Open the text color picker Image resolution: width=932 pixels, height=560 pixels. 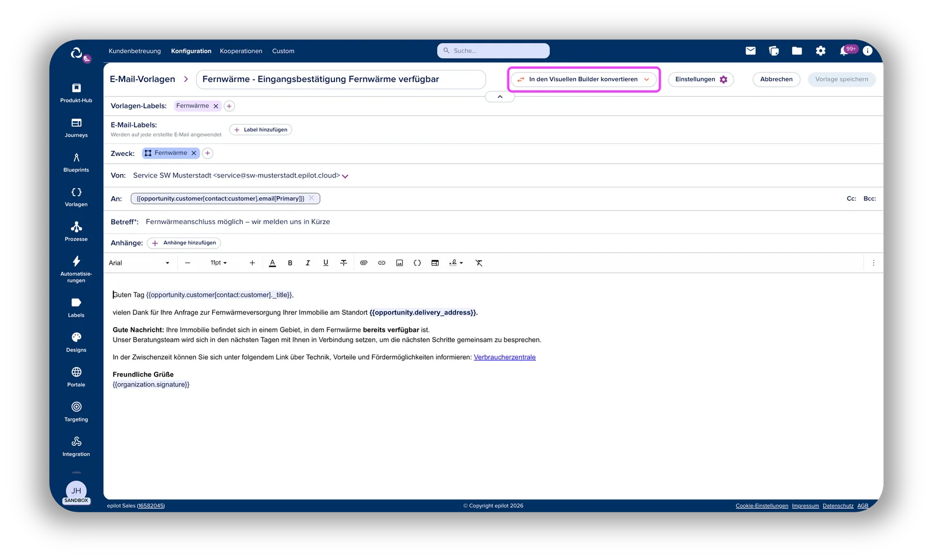point(272,263)
